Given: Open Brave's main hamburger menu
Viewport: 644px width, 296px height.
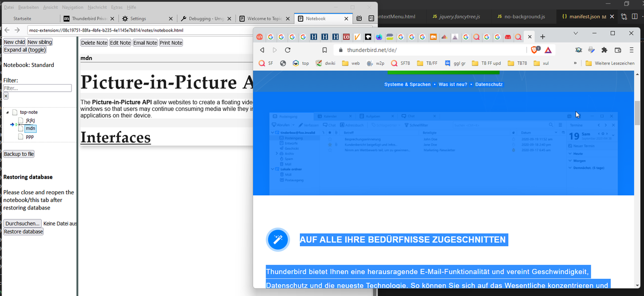Looking at the screenshot, I should (x=631, y=50).
